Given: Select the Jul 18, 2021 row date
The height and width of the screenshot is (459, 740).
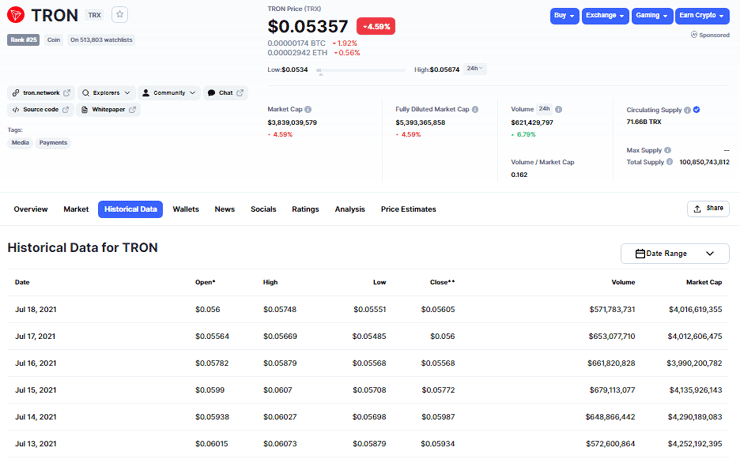Looking at the screenshot, I should click(x=36, y=309).
